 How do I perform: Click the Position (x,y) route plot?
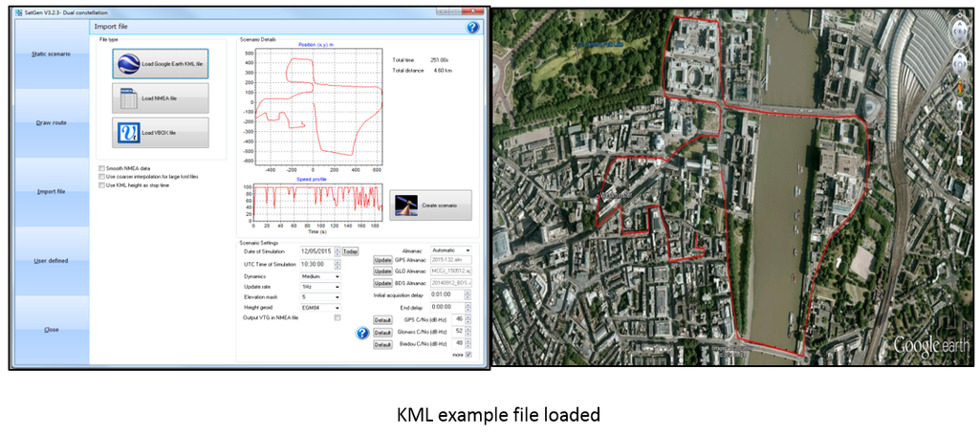(x=318, y=107)
